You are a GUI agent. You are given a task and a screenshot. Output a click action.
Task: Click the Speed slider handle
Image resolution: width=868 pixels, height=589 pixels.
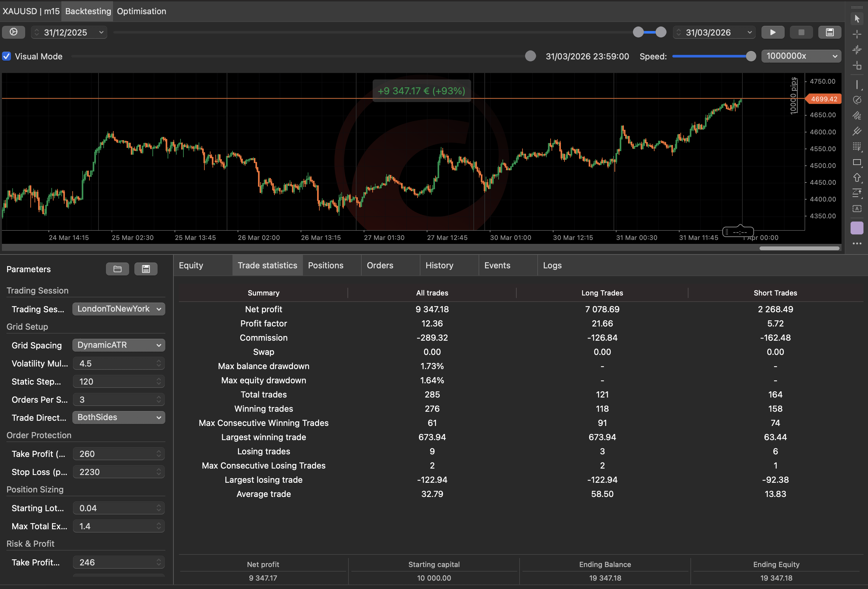click(751, 57)
